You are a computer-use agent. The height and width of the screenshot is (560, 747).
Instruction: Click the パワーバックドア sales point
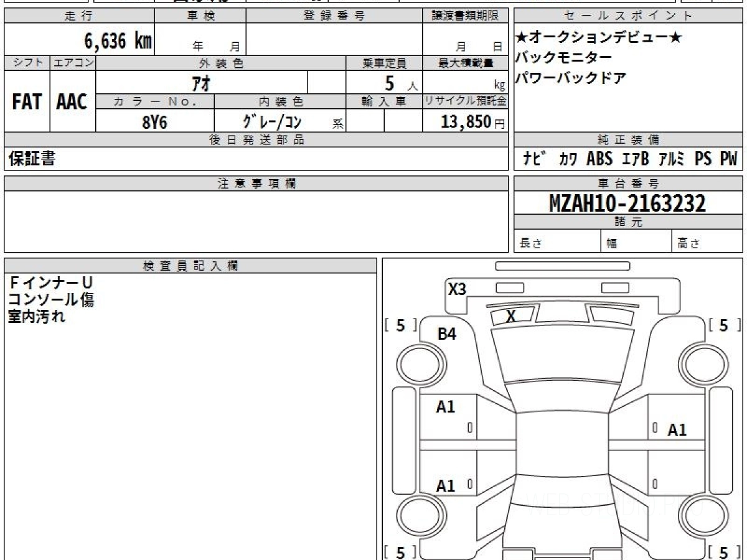pos(571,78)
